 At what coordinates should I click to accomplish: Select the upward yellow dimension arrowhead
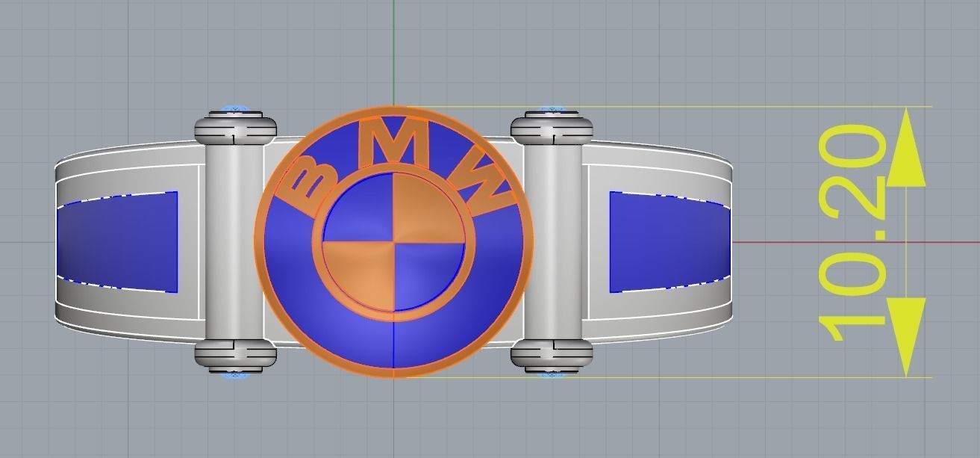tap(905, 147)
